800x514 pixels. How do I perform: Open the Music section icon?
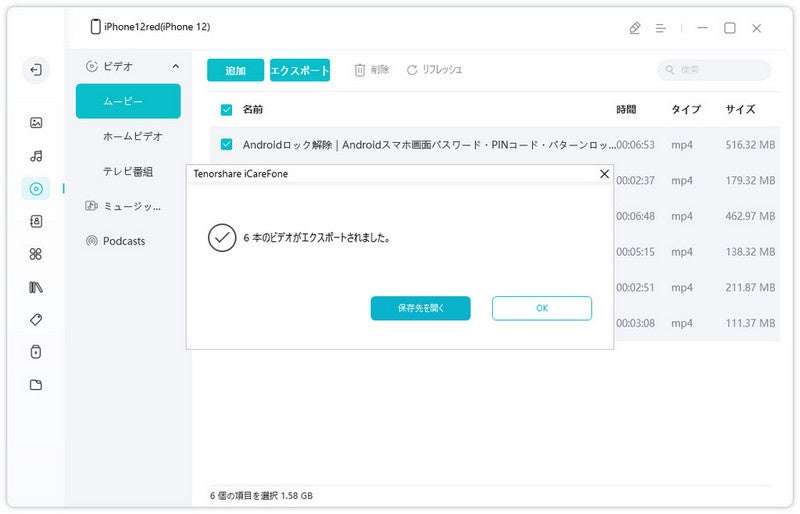36,156
